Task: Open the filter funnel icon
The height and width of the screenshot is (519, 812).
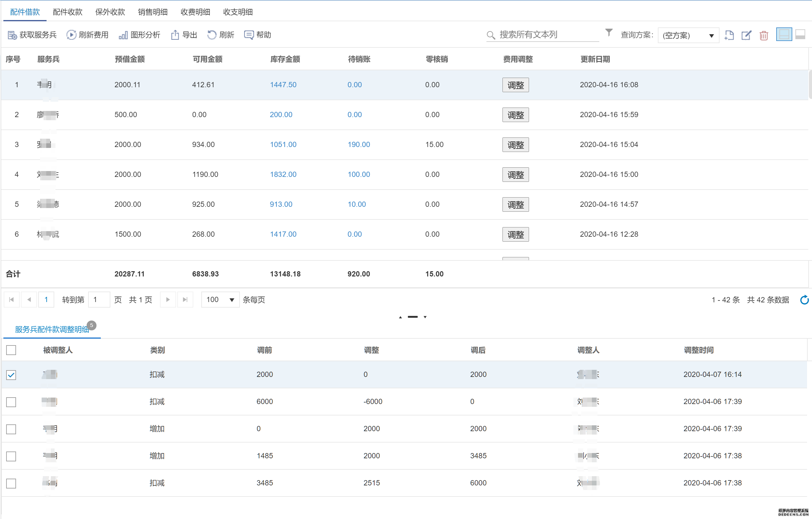Action: point(609,32)
